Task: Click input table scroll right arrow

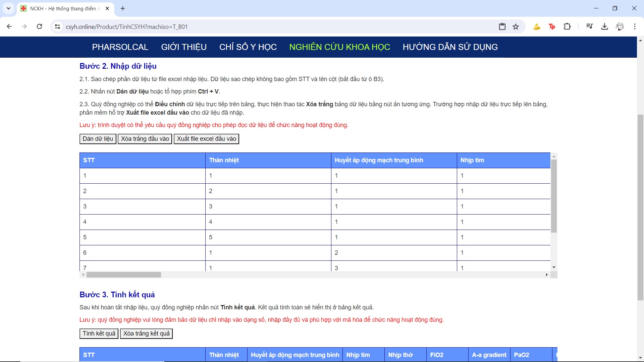Action: point(547,275)
